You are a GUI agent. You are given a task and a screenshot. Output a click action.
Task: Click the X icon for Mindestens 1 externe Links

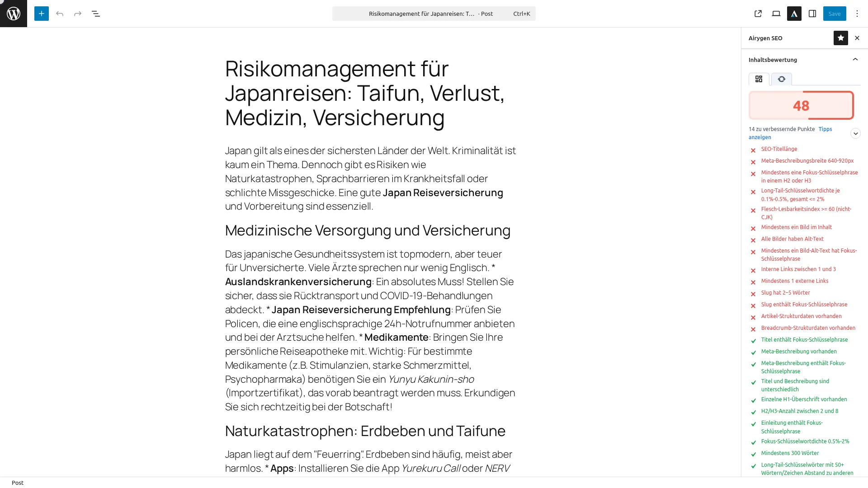pos(753,282)
